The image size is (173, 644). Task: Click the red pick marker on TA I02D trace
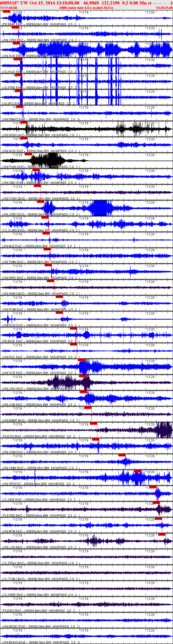[x=94, y=423]
